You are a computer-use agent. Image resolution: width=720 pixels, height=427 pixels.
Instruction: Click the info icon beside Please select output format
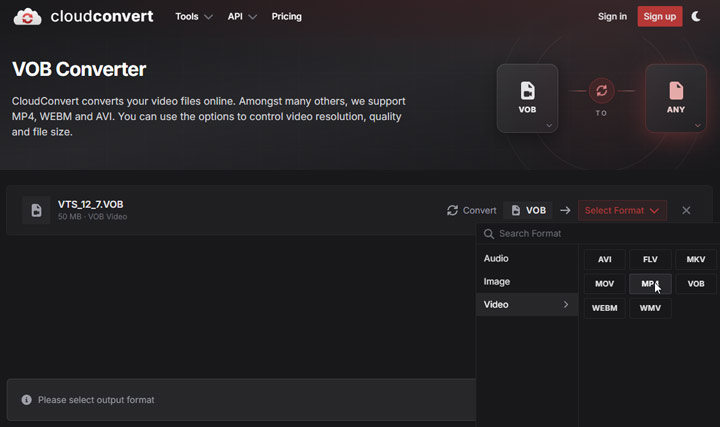[27, 400]
